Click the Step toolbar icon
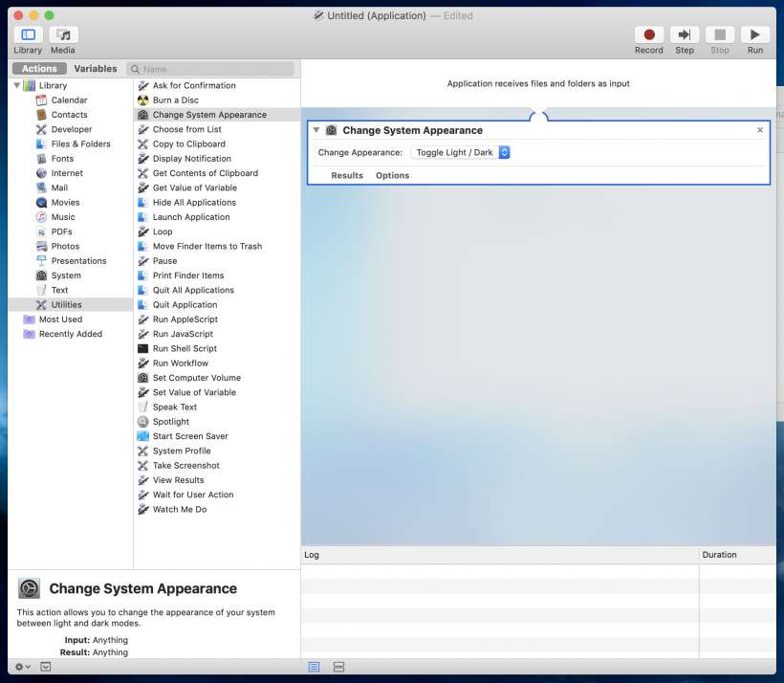784x683 pixels. (x=684, y=34)
